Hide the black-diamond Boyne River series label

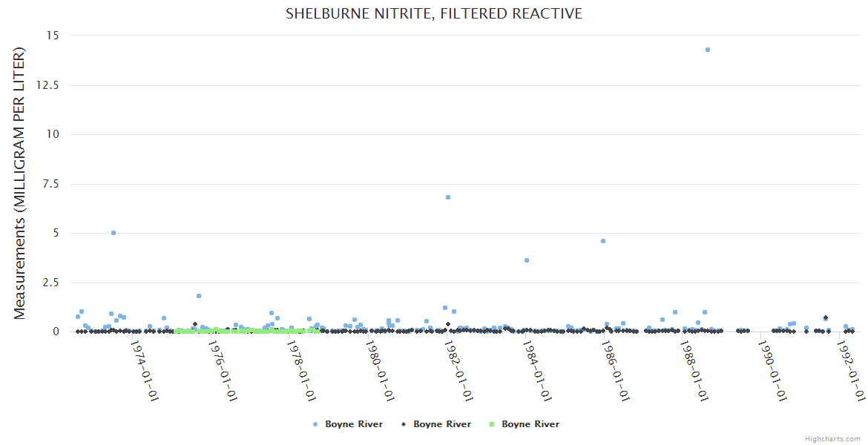(x=442, y=424)
